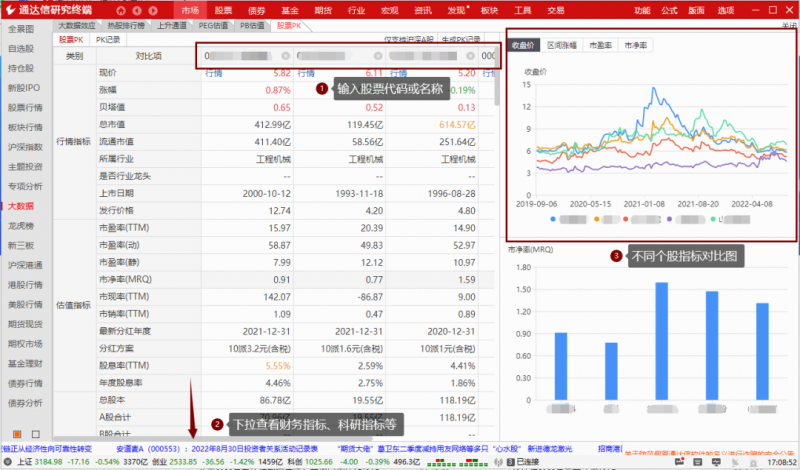The image size is (800, 470).
Task: Open the 债券 menu
Action: click(x=256, y=10)
